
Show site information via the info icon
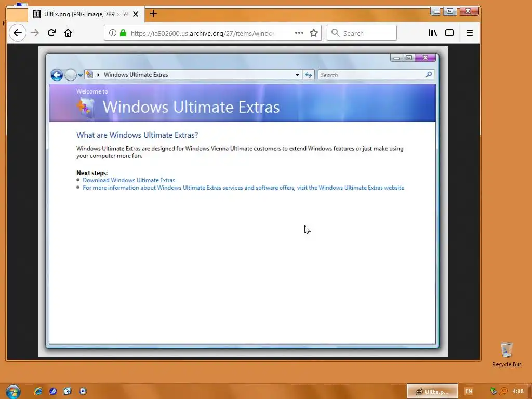pos(113,33)
